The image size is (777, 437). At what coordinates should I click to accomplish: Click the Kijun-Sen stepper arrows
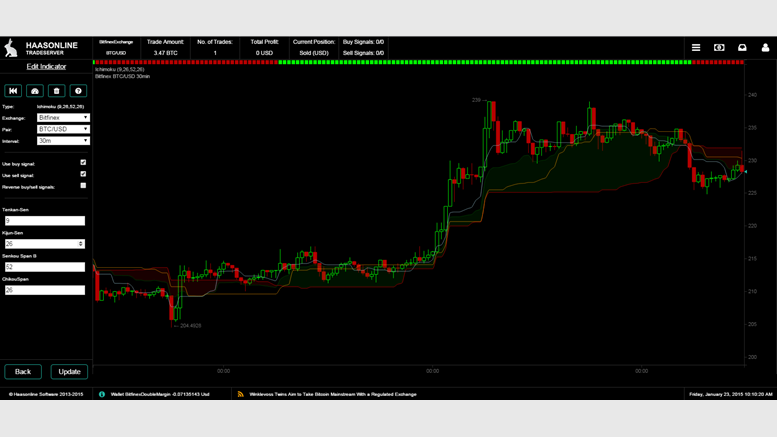click(81, 244)
